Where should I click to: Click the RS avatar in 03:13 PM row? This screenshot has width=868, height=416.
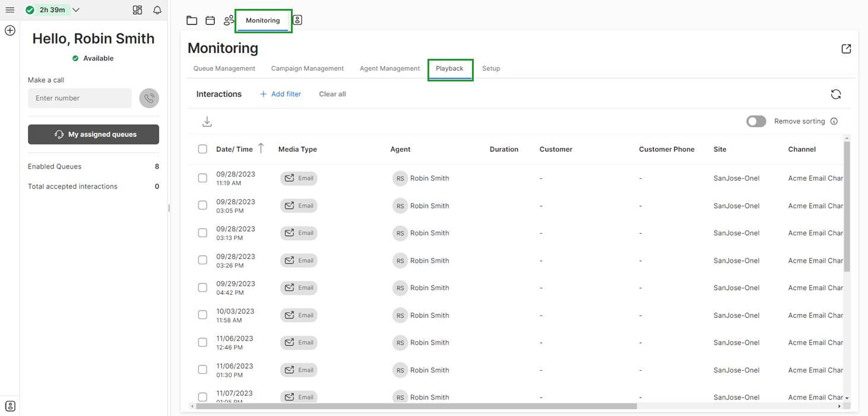coord(400,233)
